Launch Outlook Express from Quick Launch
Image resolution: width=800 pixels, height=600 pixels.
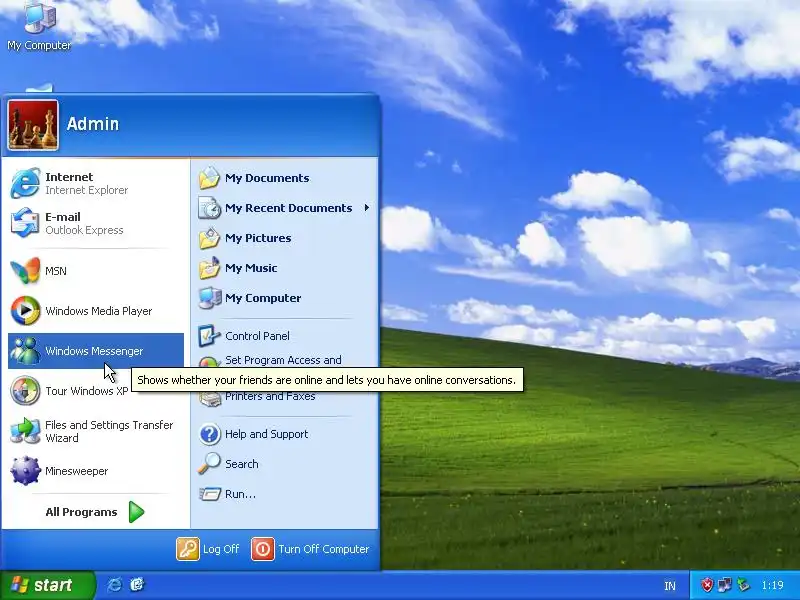tap(137, 585)
